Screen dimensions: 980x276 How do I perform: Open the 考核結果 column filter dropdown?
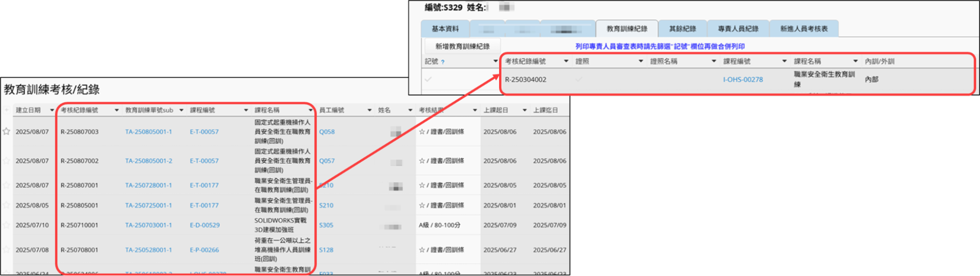click(475, 110)
